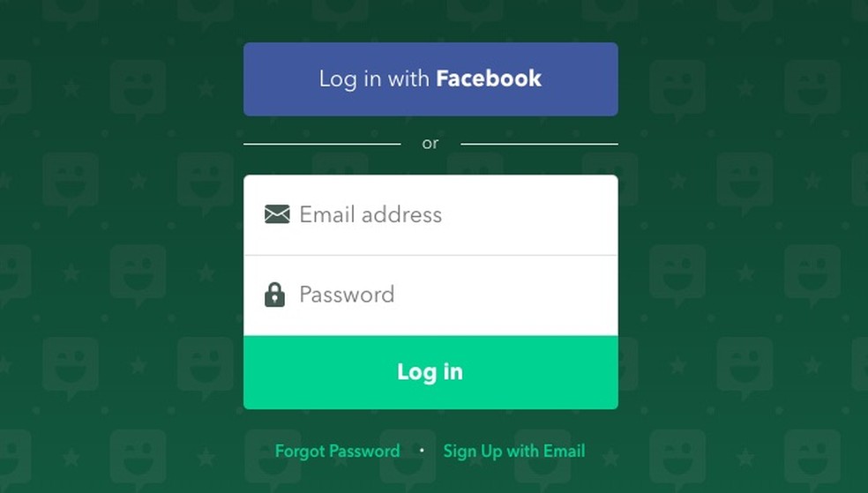This screenshot has width=868, height=493.
Task: Click empty area right of Email address placeholder
Action: pos(528,214)
